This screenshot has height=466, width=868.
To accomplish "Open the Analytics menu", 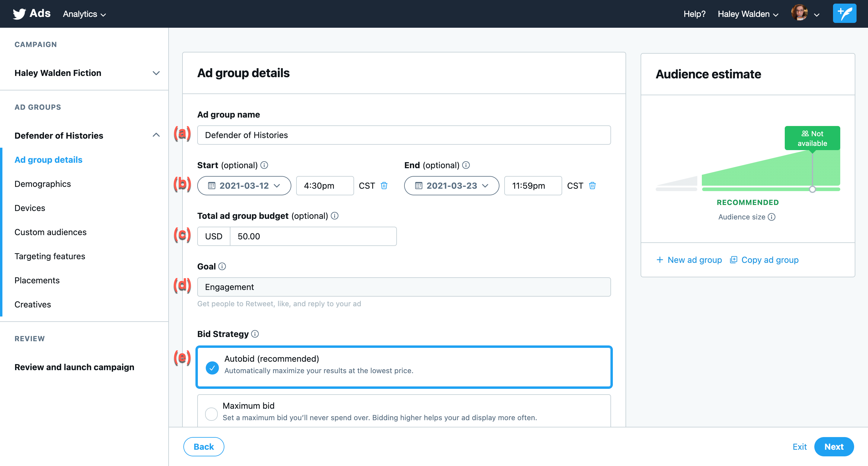I will pos(84,14).
